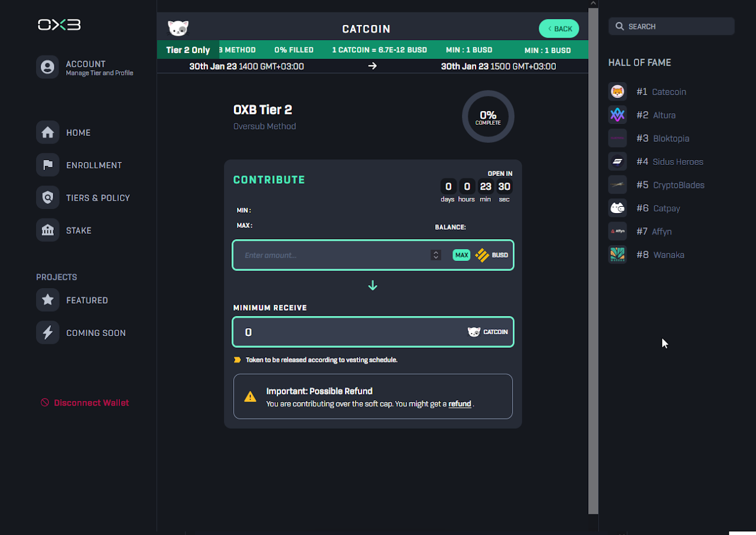This screenshot has width=756, height=535.
Task: Click end time '30th Jan 23 1500 GMT+03:00'
Action: [498, 66]
